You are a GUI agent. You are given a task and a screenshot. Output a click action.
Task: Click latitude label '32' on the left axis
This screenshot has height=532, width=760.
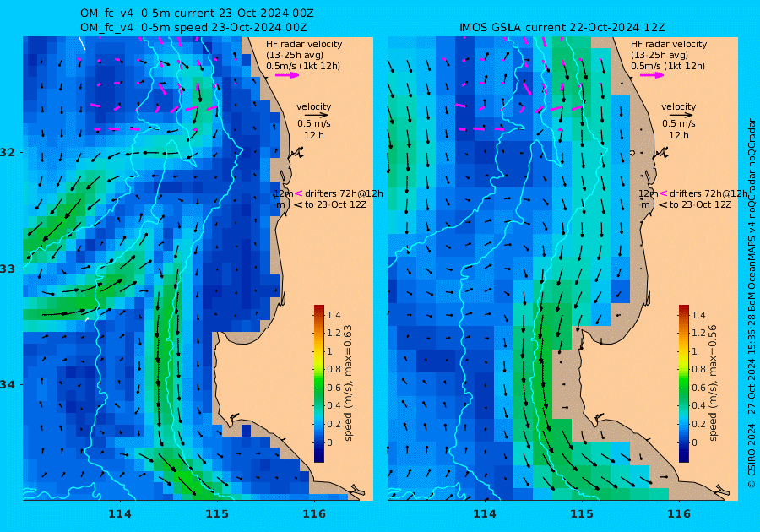click(x=8, y=152)
